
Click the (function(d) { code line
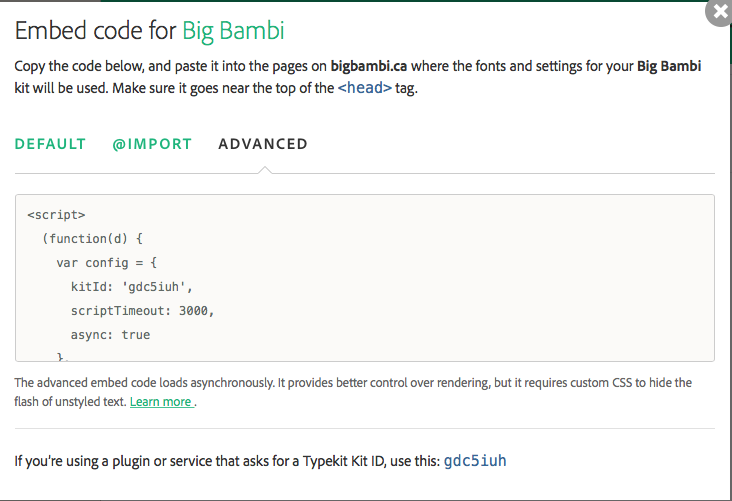(x=93, y=239)
